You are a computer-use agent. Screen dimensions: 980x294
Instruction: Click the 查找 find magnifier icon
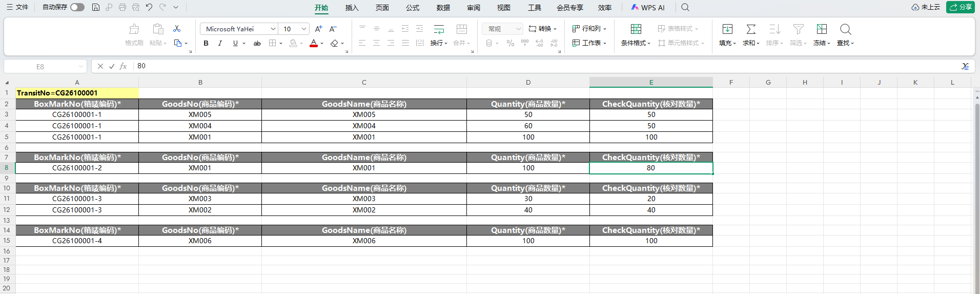click(x=845, y=29)
